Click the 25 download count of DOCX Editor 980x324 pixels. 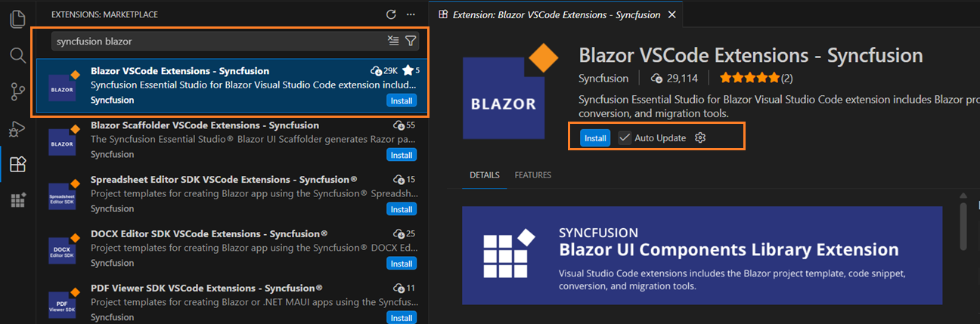[x=405, y=234]
